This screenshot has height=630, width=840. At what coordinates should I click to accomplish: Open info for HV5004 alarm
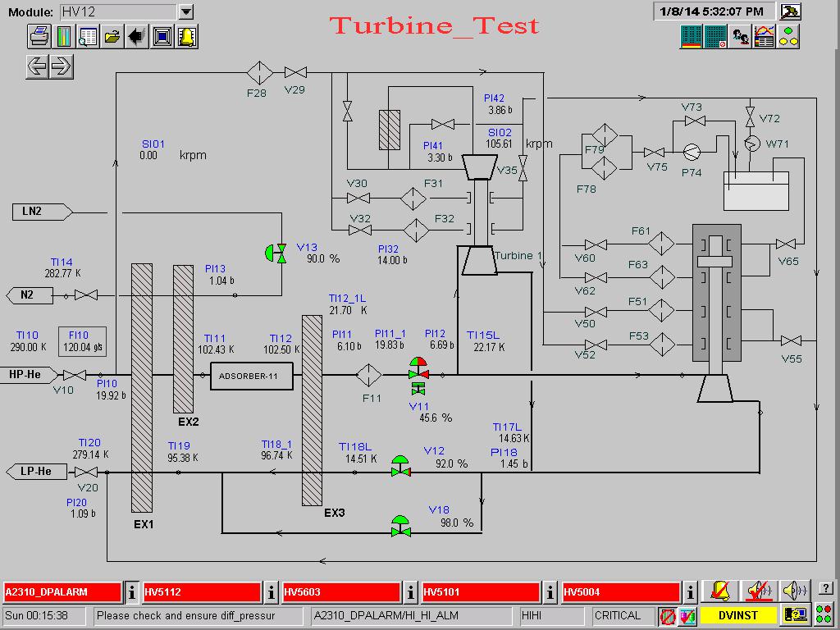point(690,591)
